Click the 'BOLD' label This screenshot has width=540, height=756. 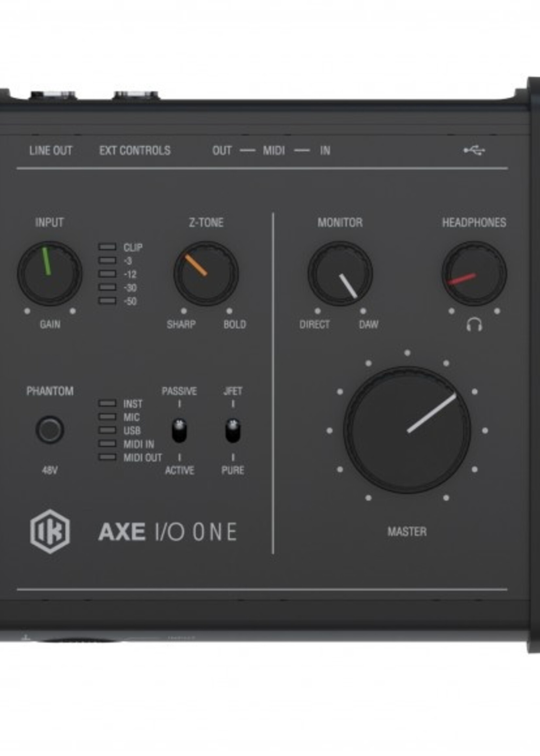[235, 324]
